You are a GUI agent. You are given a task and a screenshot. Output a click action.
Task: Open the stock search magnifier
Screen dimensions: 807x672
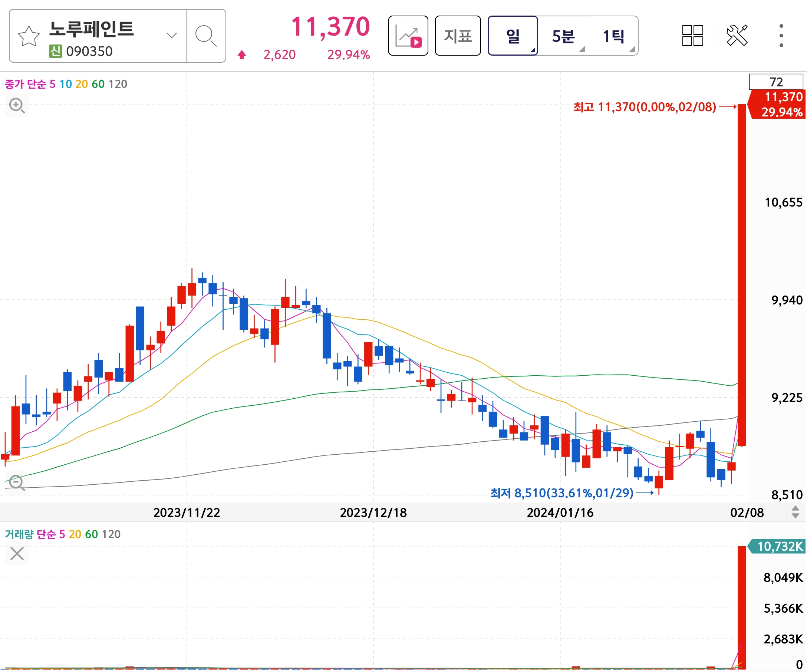pos(206,36)
